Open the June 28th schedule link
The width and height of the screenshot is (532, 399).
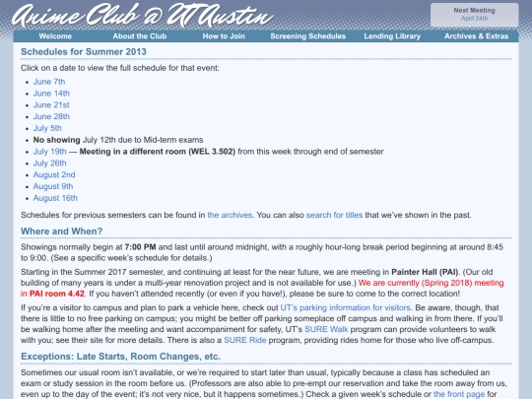[x=51, y=116]
